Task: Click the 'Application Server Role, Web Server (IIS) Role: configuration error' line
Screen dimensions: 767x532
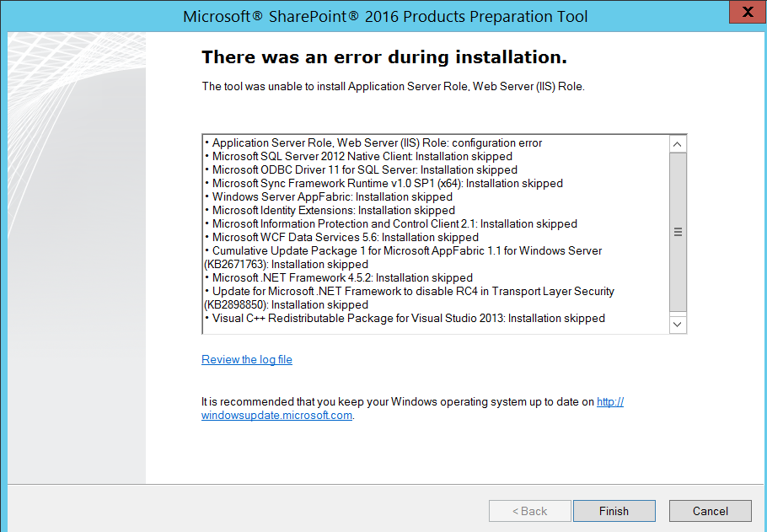Action: (x=373, y=143)
